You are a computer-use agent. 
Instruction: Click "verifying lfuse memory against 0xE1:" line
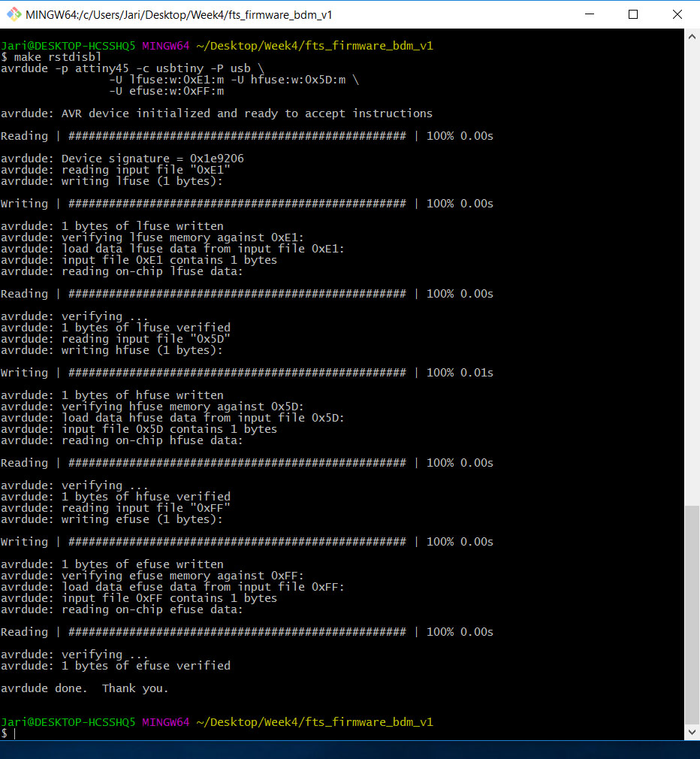pos(152,237)
